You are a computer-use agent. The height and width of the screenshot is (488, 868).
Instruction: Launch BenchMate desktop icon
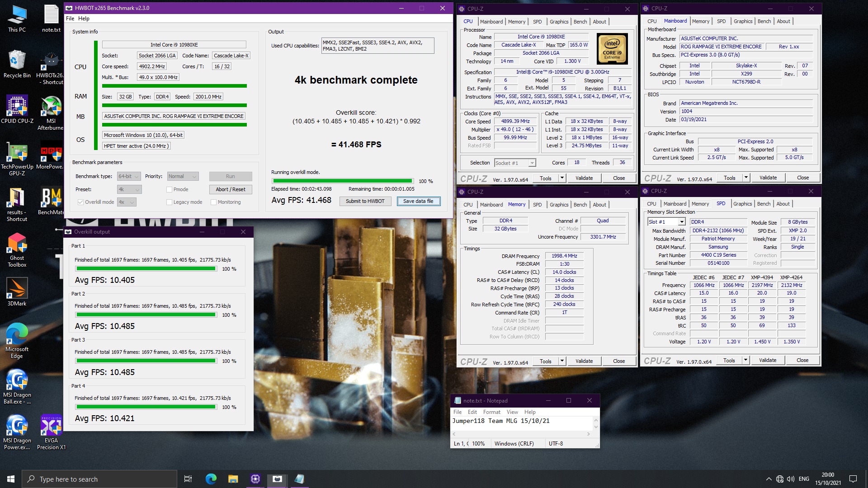click(51, 201)
